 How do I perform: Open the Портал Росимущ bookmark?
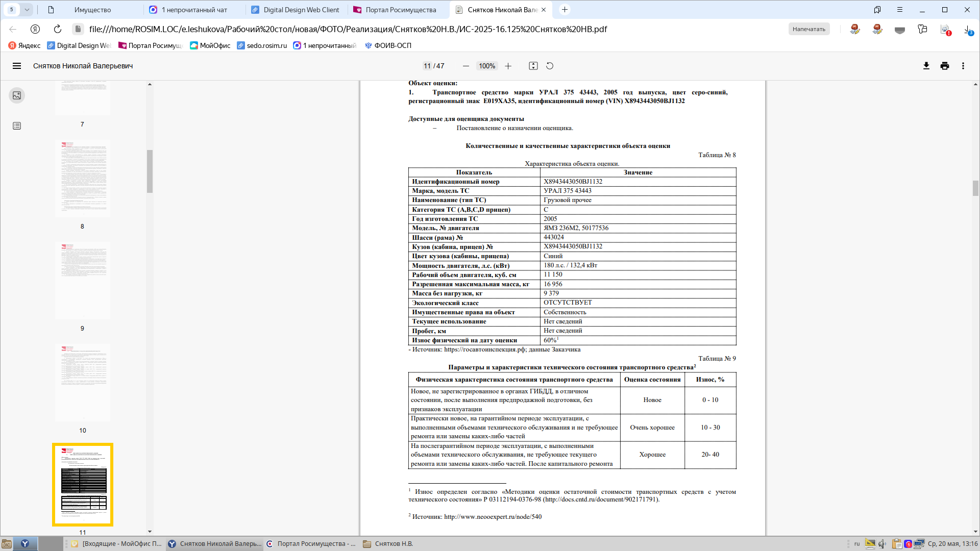tap(150, 45)
